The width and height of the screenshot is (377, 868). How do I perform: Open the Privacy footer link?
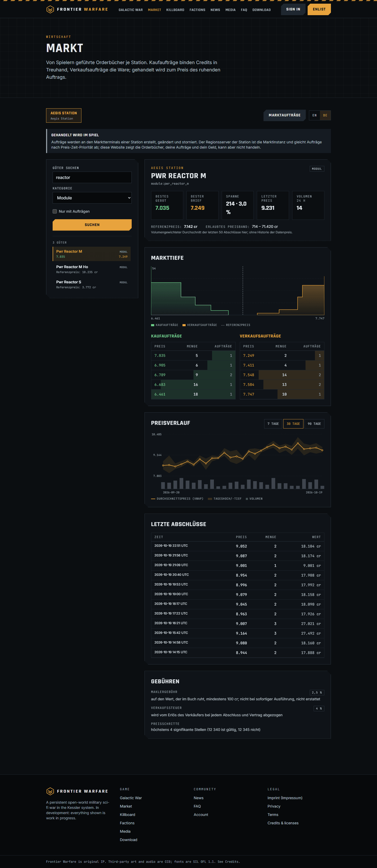tap(274, 806)
